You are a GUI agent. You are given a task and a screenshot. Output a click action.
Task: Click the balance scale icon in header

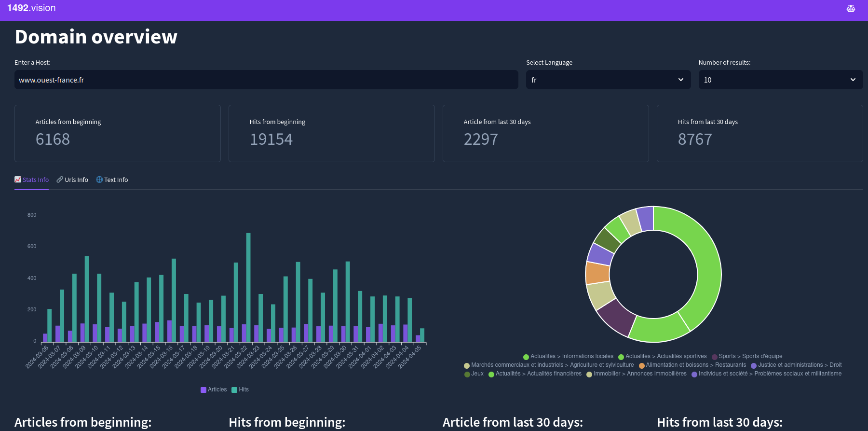coord(851,9)
